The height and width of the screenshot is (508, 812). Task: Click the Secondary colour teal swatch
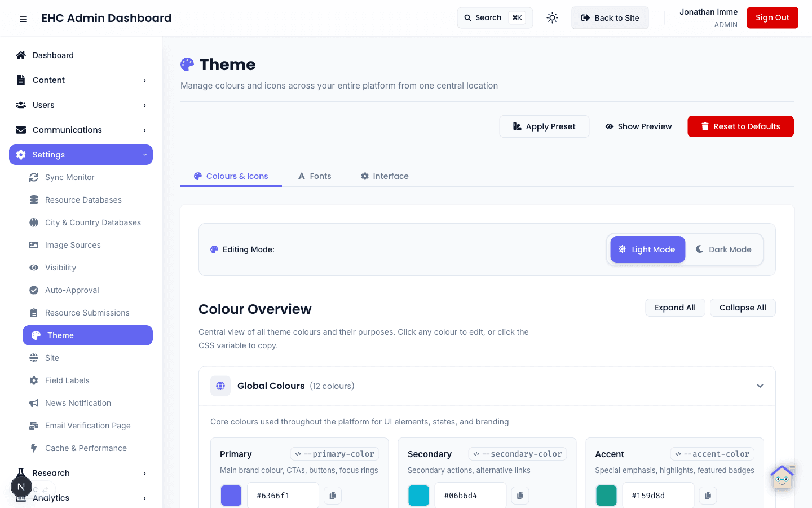418,495
